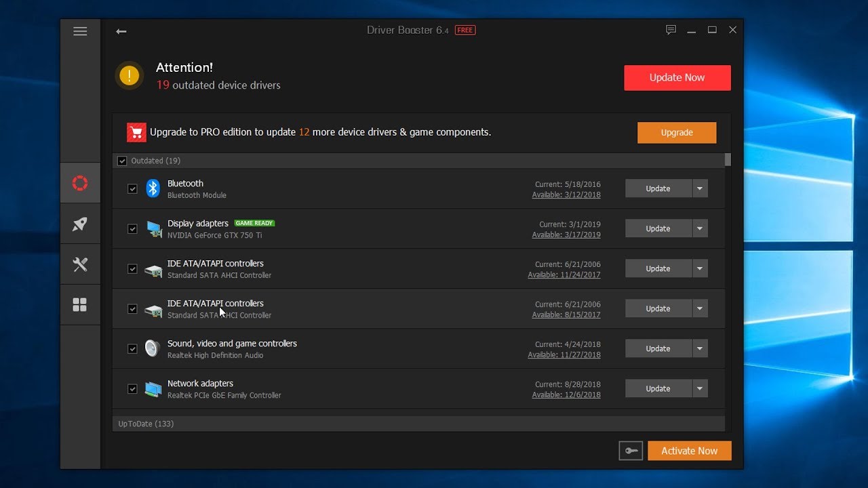The image size is (868, 488).
Task: Click Update for IDE driver available 11/24/2017
Action: (658, 268)
